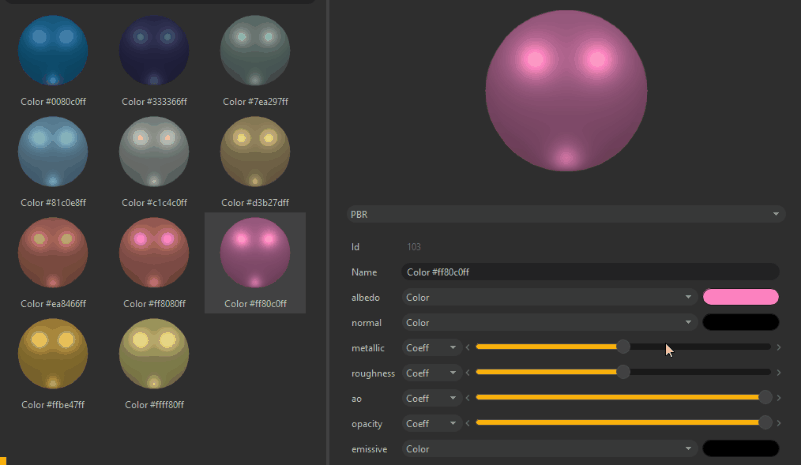Click the roughness slider handle

point(623,372)
